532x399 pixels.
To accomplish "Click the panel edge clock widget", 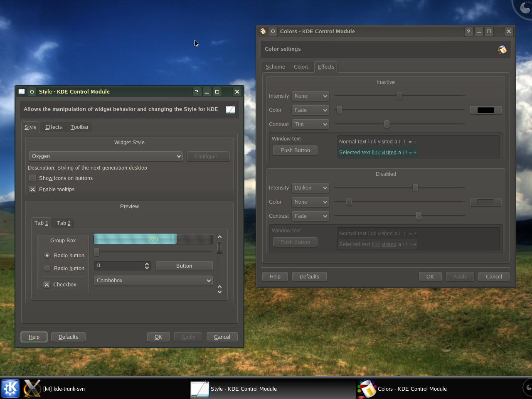I will tap(527, 387).
